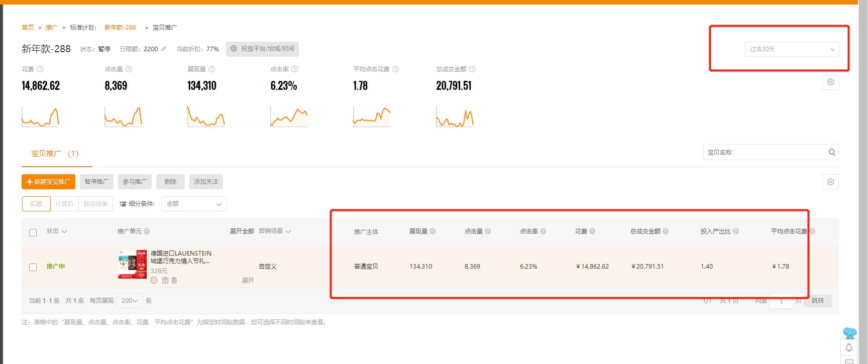Screen dimensions: 868x364
Task: Open the metrics settings gear below date selector
Action: 830,82
